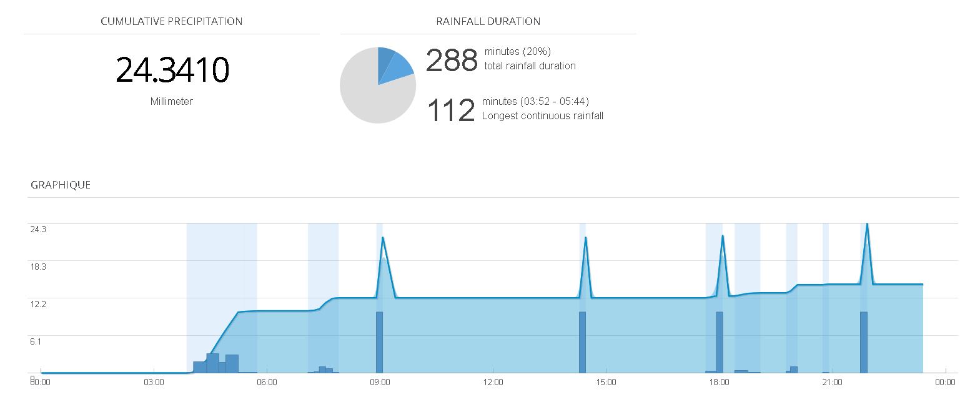Click the CUMULATIVE PRECIPITATION heading
This screenshot has height=397, width=980.
(x=171, y=21)
